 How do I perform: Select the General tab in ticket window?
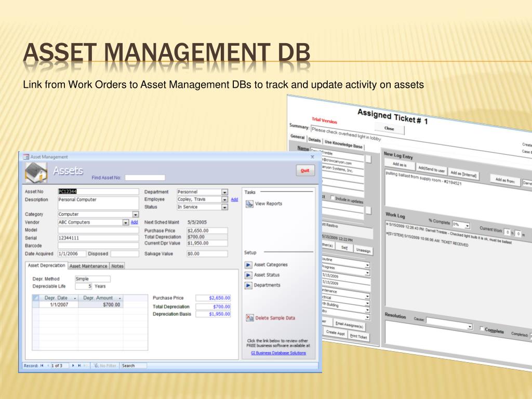(298, 137)
